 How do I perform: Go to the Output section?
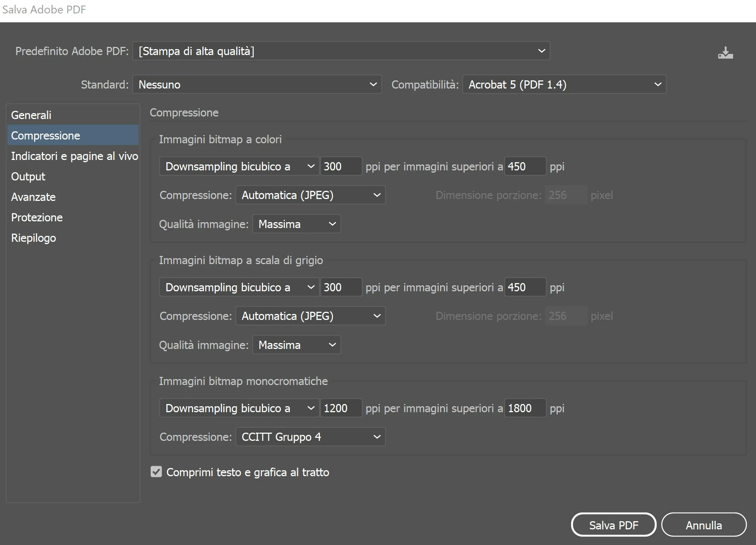28,176
